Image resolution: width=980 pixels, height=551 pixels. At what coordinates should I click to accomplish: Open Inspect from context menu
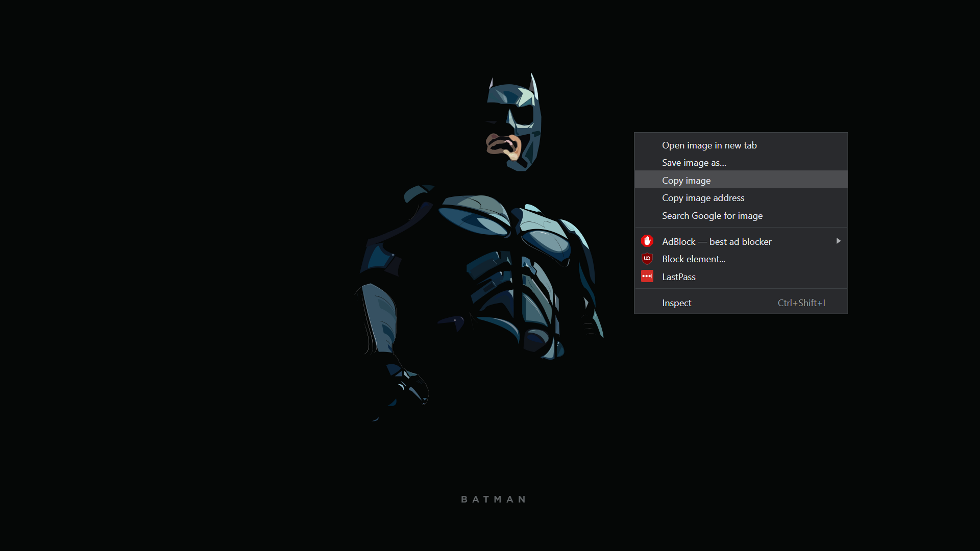(x=676, y=303)
